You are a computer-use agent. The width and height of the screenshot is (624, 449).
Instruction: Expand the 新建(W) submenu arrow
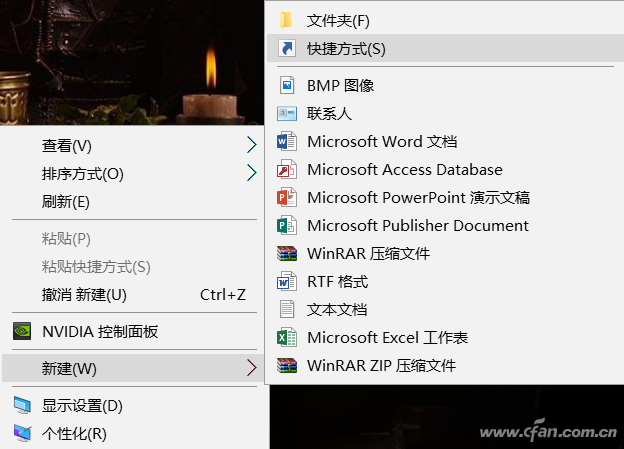click(251, 368)
